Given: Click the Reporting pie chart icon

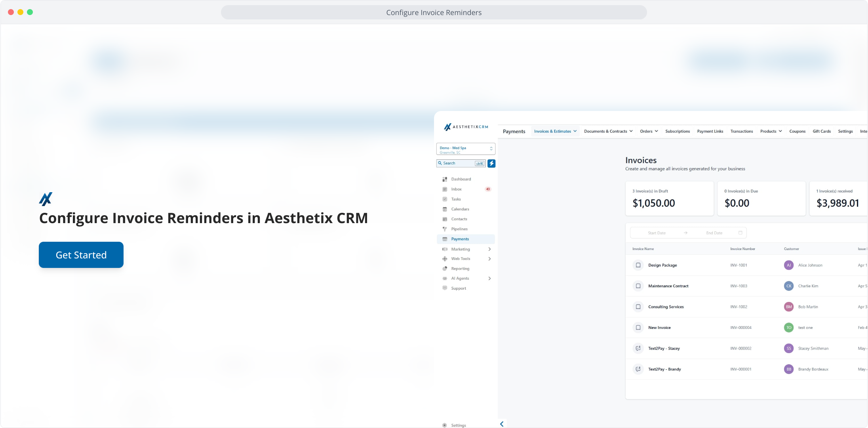Looking at the screenshot, I should click(x=445, y=269).
